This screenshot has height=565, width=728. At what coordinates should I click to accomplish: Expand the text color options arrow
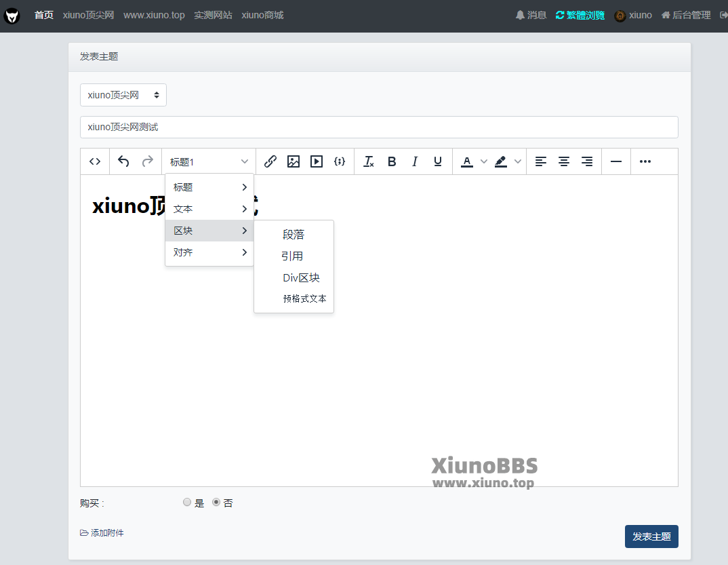click(x=484, y=161)
